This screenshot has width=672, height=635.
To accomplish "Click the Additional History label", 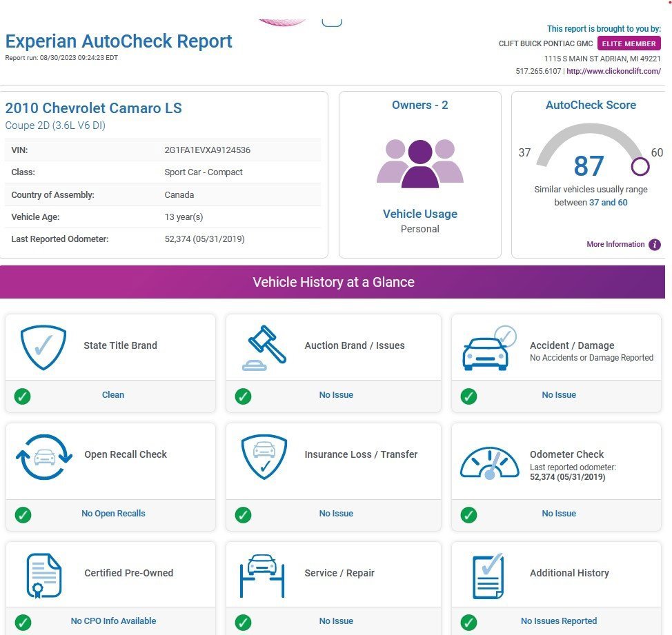I will pos(569,573).
